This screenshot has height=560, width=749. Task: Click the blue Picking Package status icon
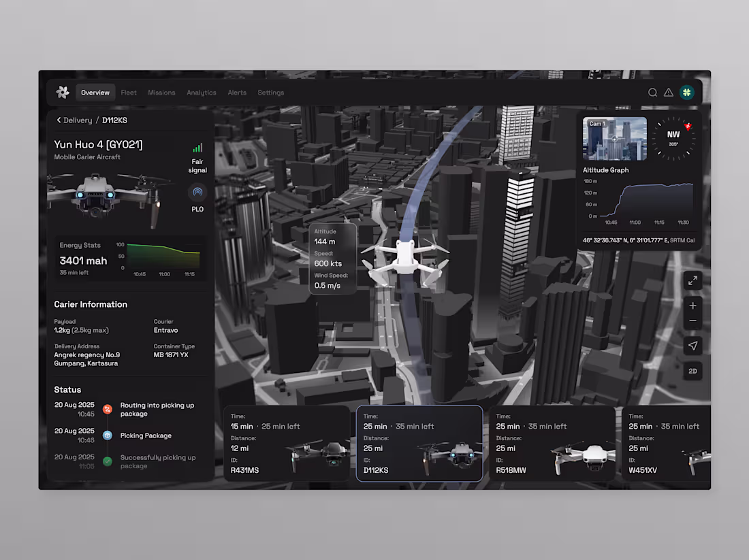tap(108, 435)
